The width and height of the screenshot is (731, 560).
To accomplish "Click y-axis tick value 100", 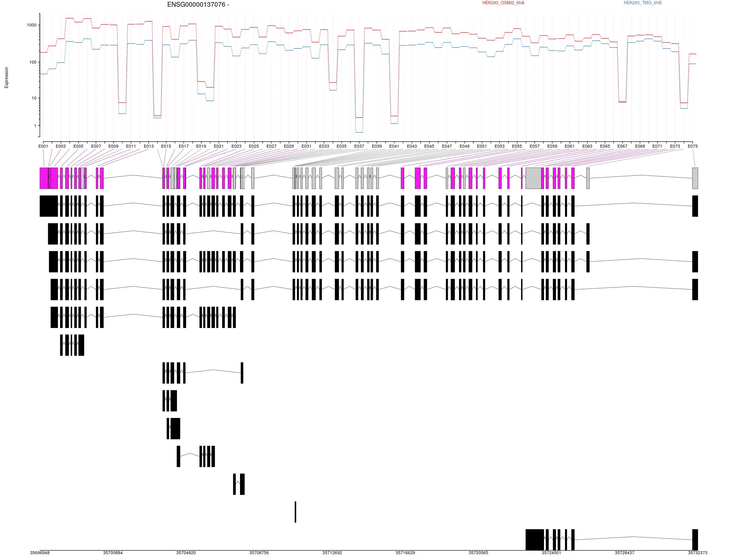I will 33,62.
